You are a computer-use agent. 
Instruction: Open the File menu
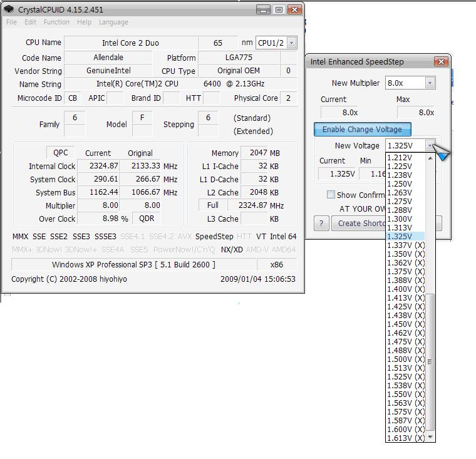(x=11, y=22)
